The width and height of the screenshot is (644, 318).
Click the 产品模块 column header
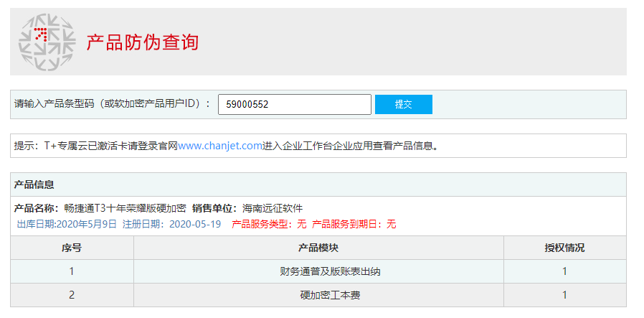tap(318, 248)
